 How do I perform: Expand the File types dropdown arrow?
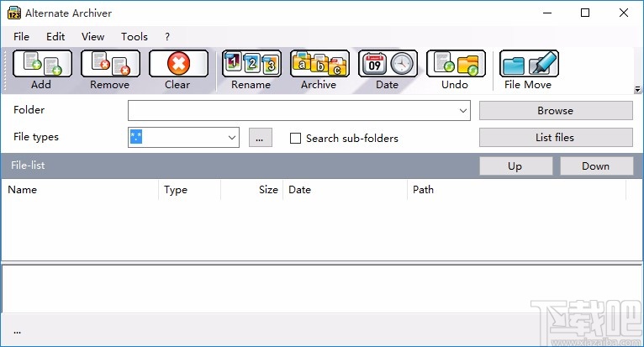pyautogui.click(x=232, y=138)
